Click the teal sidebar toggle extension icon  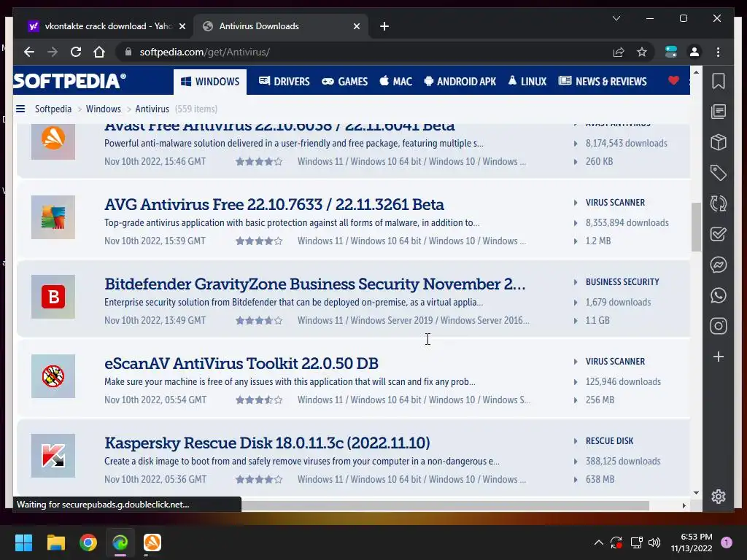click(671, 52)
